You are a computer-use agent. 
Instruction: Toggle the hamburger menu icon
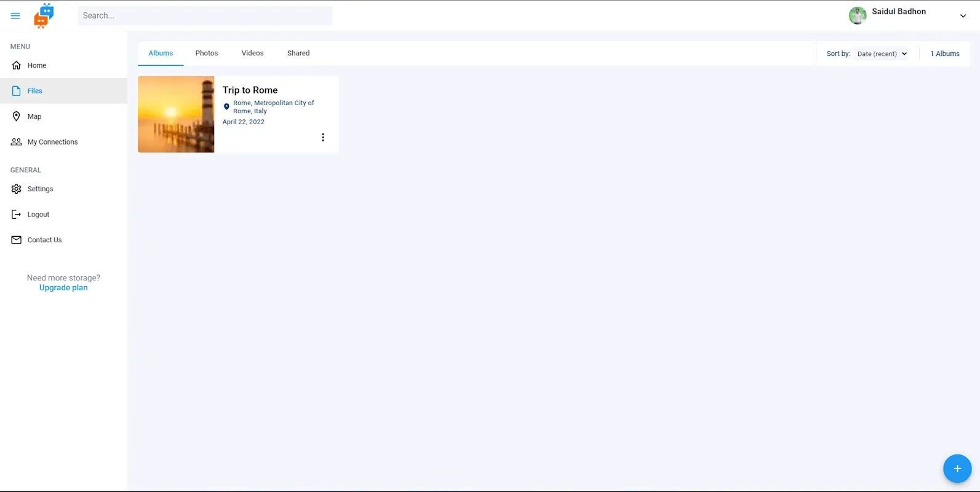pos(15,16)
